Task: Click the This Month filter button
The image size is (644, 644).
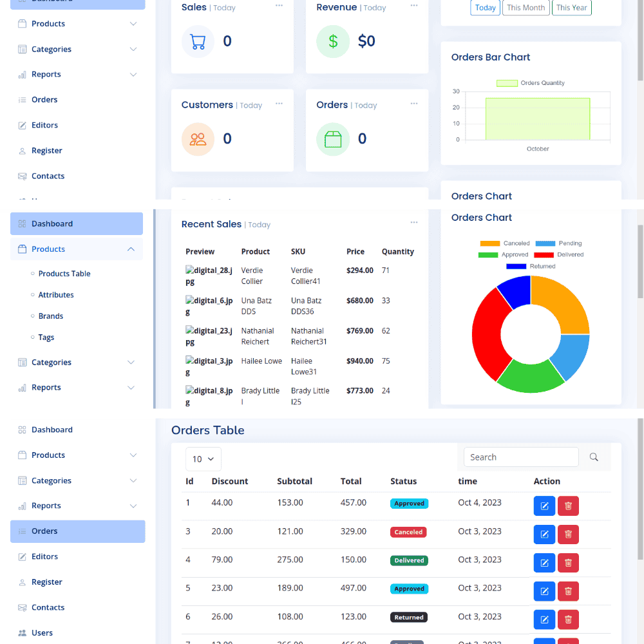Action: pos(526,8)
